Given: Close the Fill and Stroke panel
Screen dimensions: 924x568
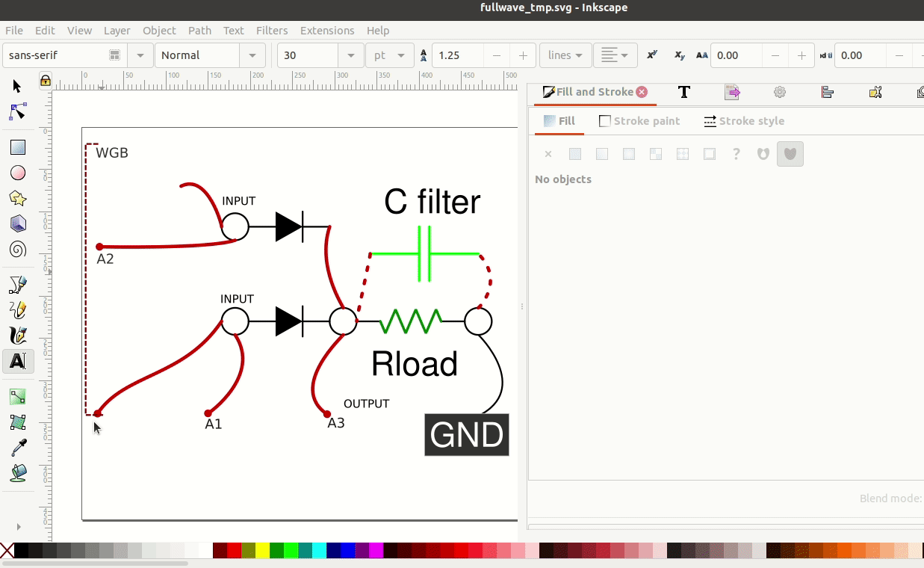Looking at the screenshot, I should point(642,92).
